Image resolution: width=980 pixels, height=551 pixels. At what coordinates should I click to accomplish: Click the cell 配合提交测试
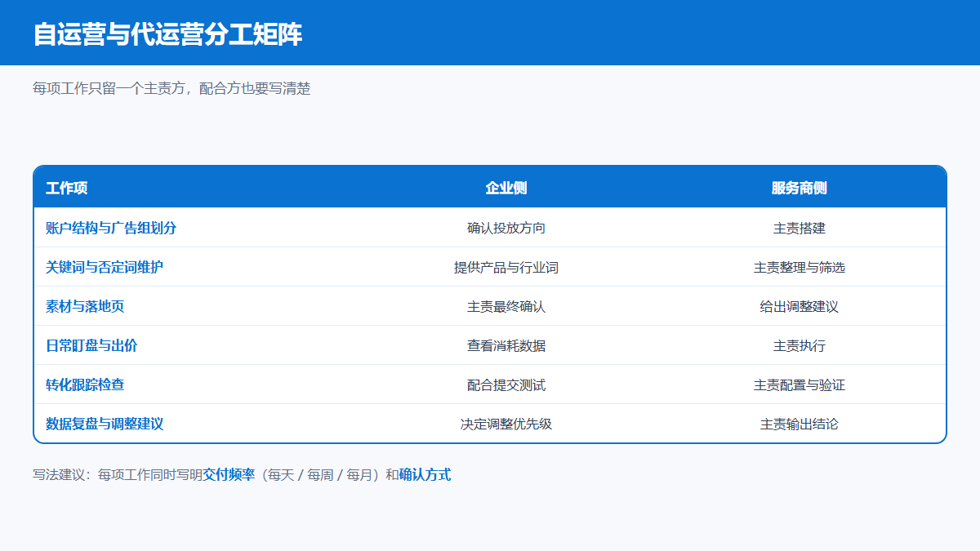coord(506,384)
